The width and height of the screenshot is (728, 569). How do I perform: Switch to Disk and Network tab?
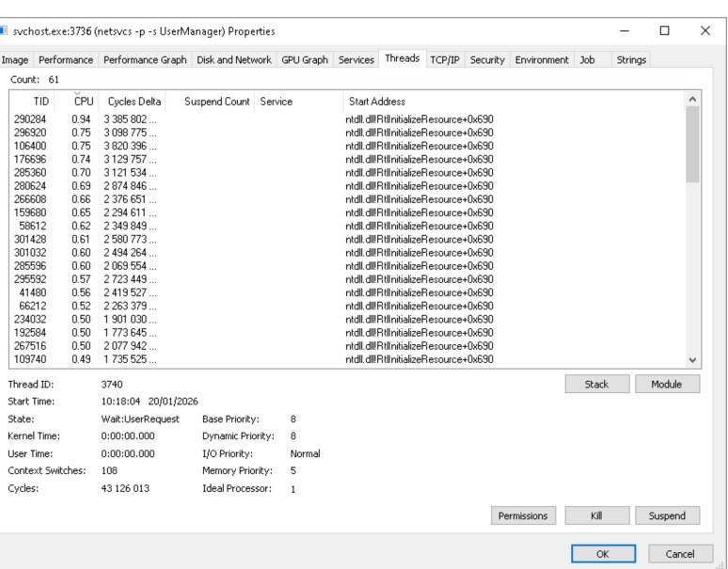234,60
